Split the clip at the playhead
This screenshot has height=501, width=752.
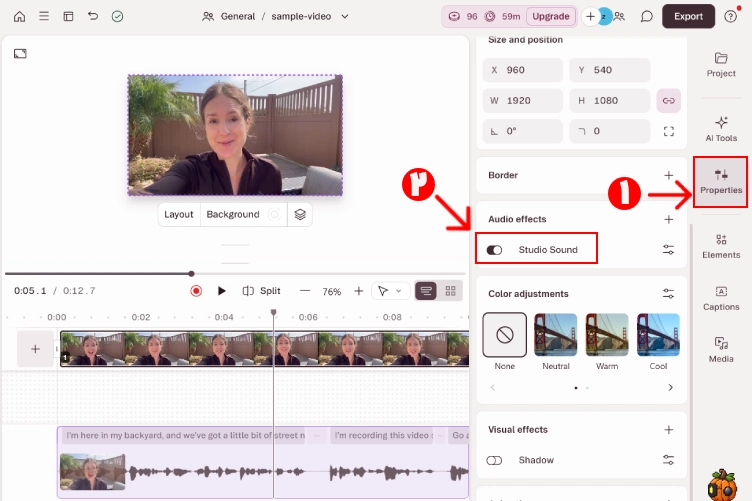pyautogui.click(x=261, y=291)
